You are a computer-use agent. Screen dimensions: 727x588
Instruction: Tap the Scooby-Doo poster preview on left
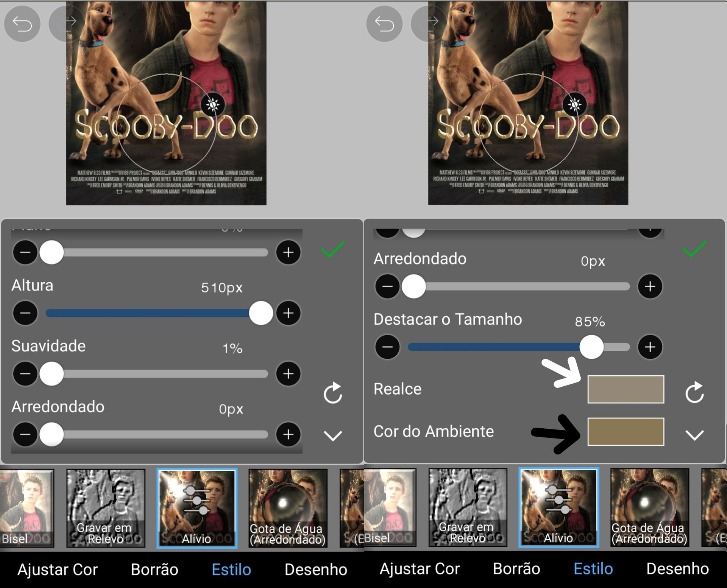pos(166,103)
